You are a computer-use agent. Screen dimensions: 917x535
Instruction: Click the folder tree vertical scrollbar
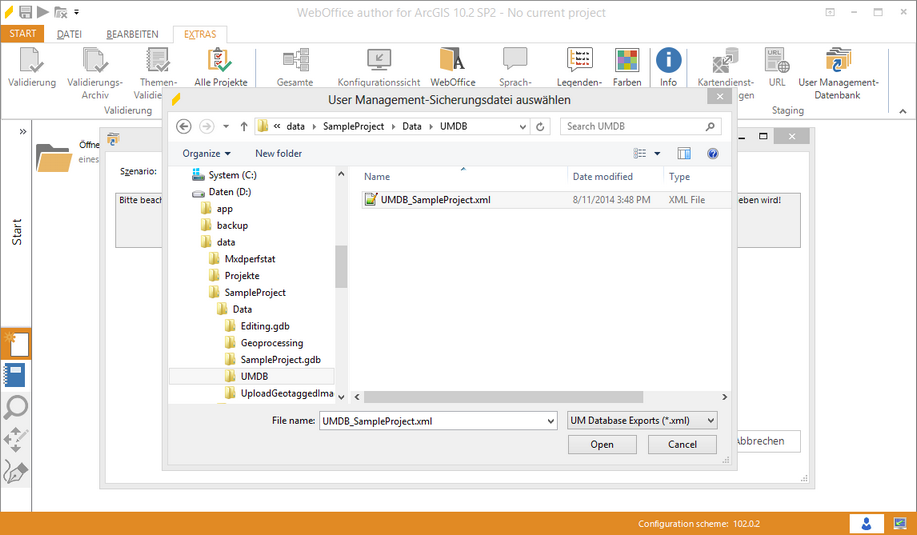pyautogui.click(x=341, y=267)
